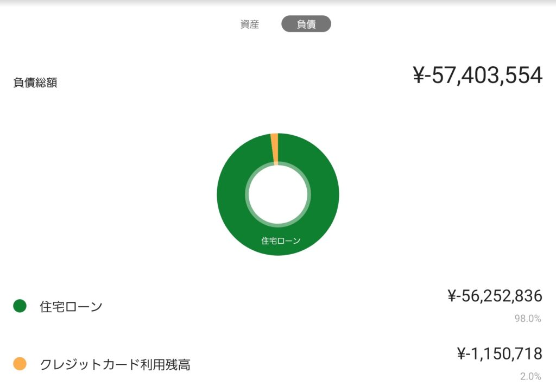Screen dimensions: 556x392
Task: Click the 2.0% percentage label
Action: click(530, 376)
